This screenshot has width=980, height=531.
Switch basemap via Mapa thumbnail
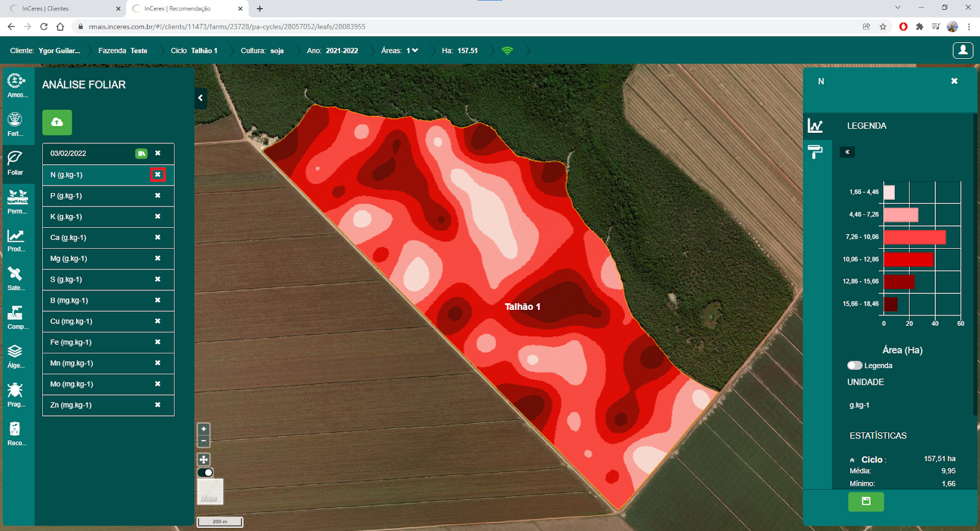(x=210, y=492)
